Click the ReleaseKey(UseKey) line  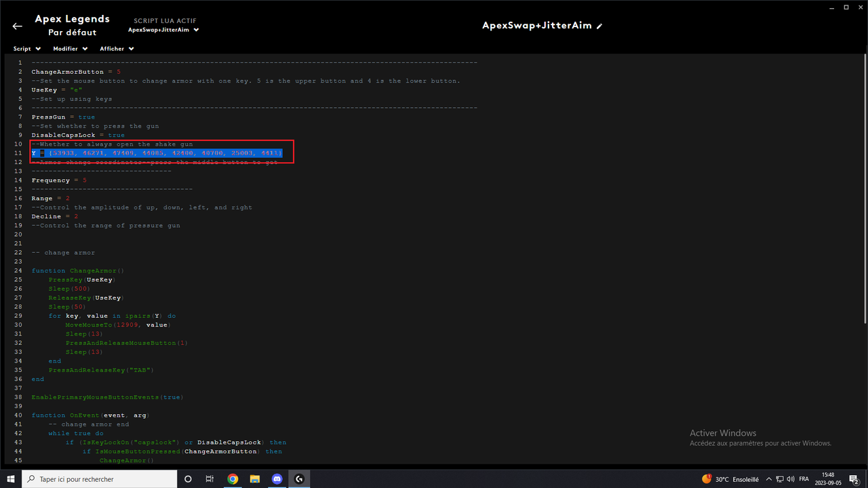[85, 298]
